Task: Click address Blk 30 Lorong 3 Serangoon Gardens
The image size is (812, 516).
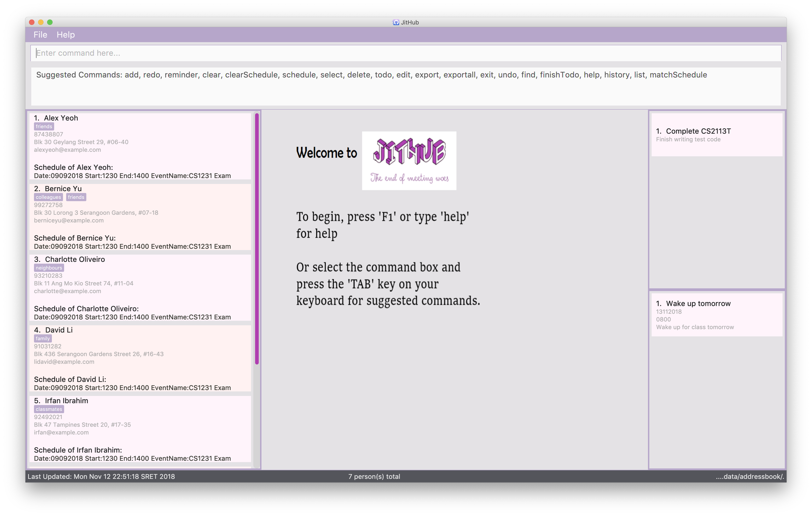Action: pos(96,213)
